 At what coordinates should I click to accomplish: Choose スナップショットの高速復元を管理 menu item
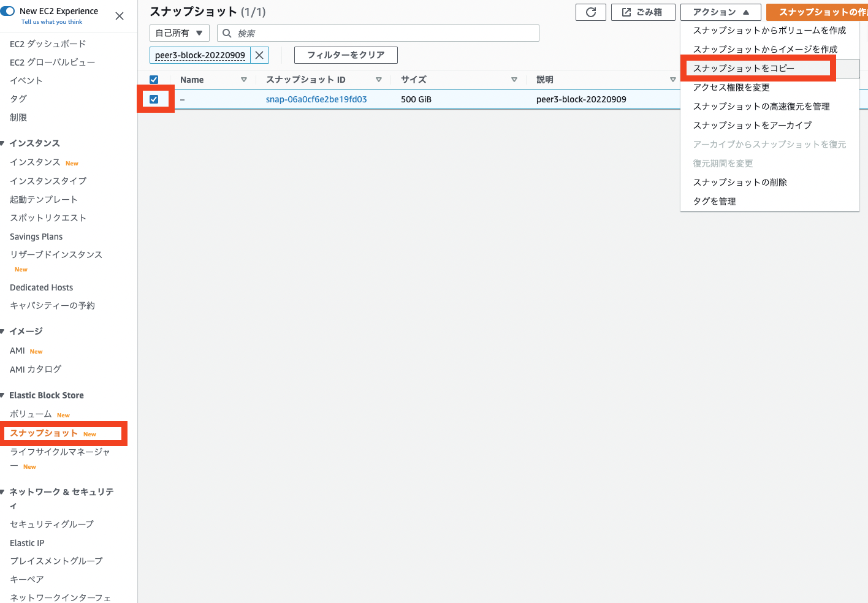769,106
